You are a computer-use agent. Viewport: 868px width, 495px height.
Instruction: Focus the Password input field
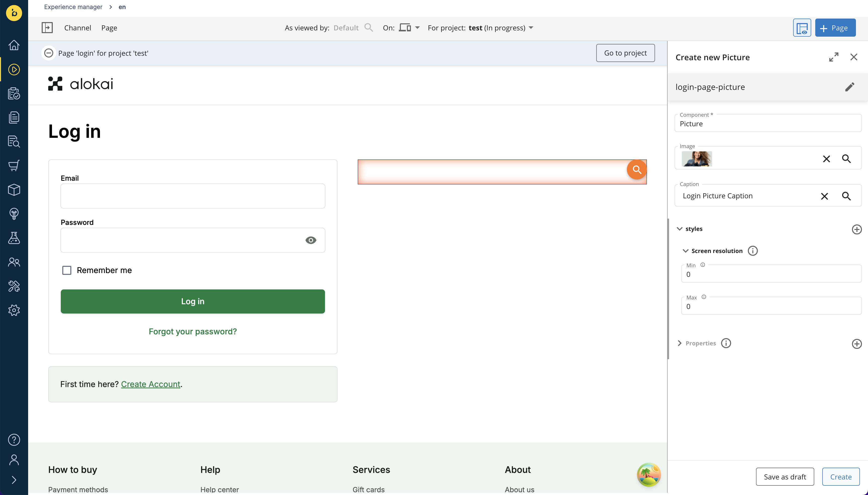[x=193, y=240]
